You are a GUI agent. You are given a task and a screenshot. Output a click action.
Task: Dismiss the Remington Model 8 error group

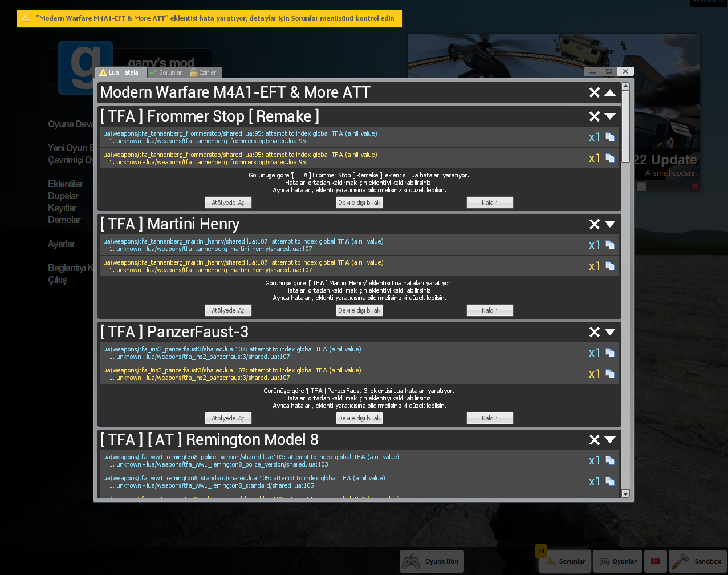[x=595, y=440]
